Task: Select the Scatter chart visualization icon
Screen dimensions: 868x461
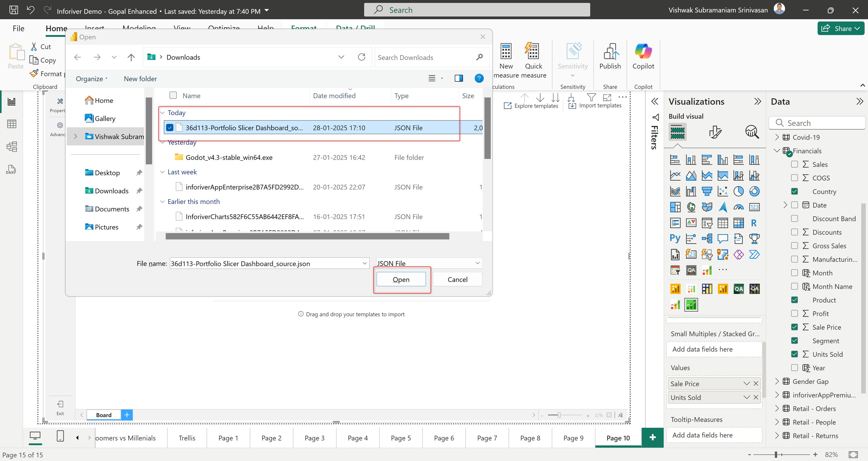Action: (x=722, y=191)
